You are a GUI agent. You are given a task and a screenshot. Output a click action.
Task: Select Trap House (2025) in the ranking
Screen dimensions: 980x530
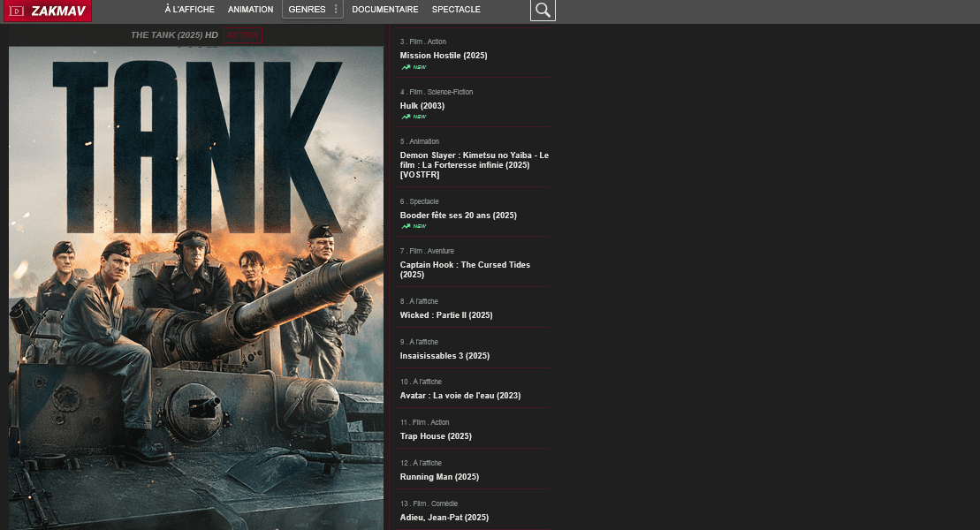tap(436, 436)
